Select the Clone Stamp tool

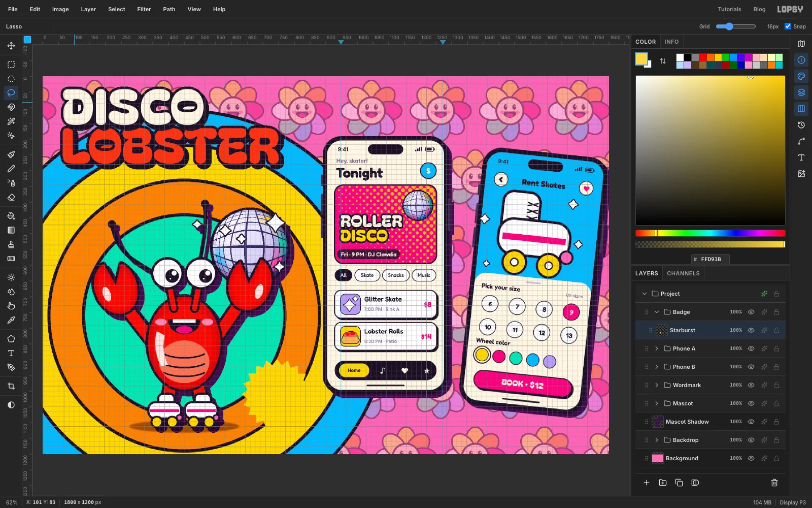pos(11,244)
